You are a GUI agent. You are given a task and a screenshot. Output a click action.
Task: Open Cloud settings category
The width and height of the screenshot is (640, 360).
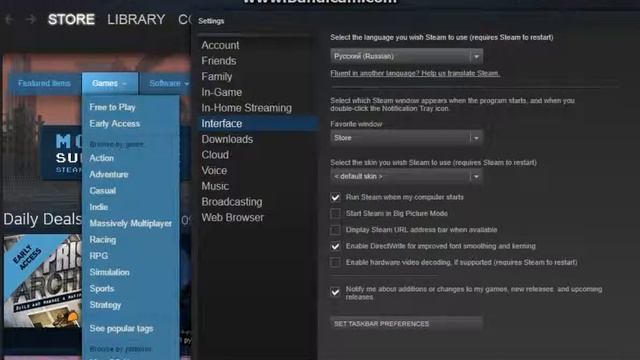[x=215, y=155]
